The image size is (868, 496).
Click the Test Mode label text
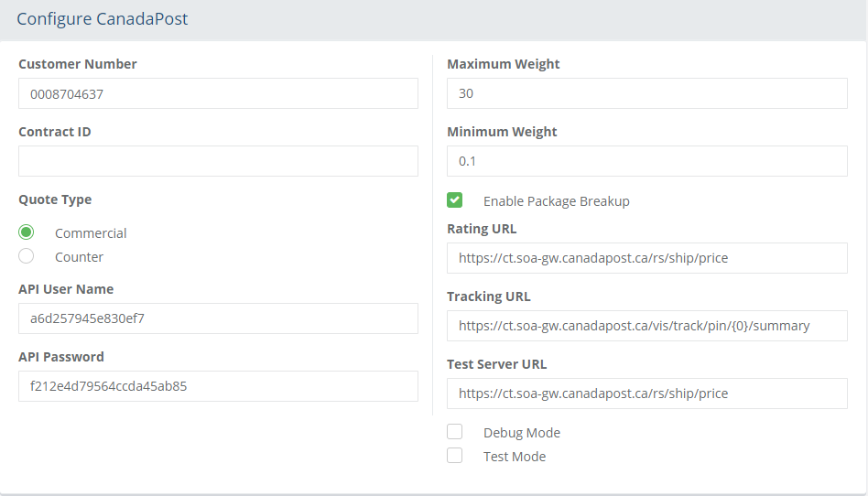click(515, 456)
